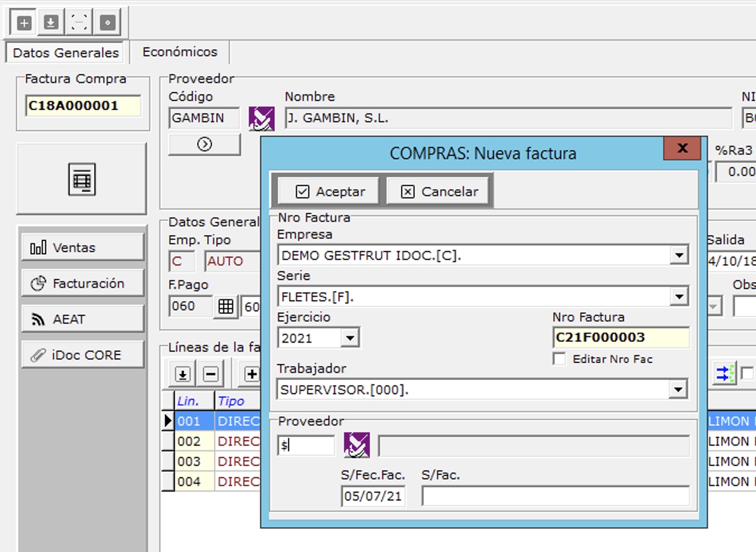Click the purple supplier lookup icon in dialog
Screen dimensions: 756x552
click(357, 446)
